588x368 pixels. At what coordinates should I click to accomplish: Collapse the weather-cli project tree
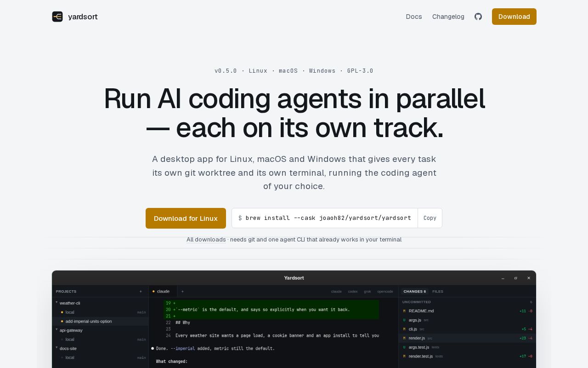tap(57, 303)
